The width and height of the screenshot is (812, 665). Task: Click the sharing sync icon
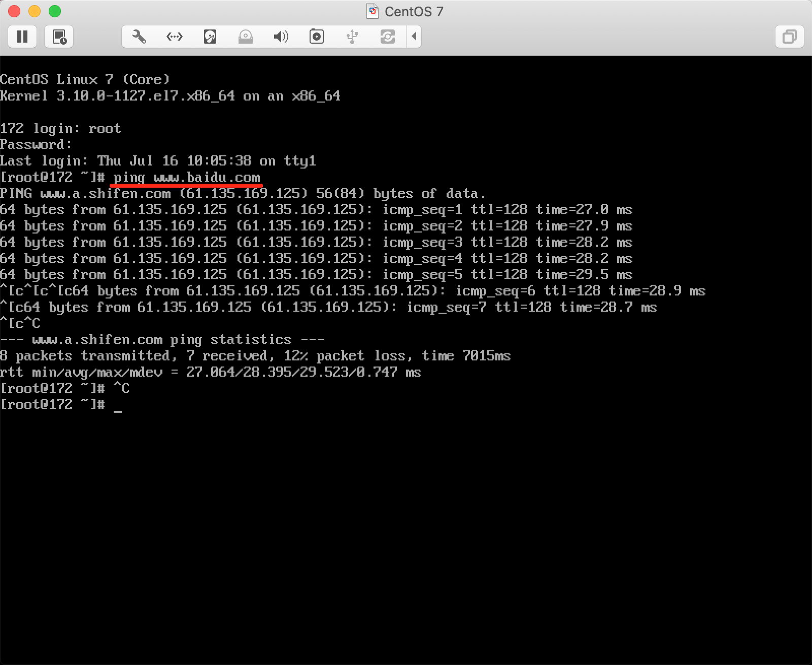(x=388, y=37)
